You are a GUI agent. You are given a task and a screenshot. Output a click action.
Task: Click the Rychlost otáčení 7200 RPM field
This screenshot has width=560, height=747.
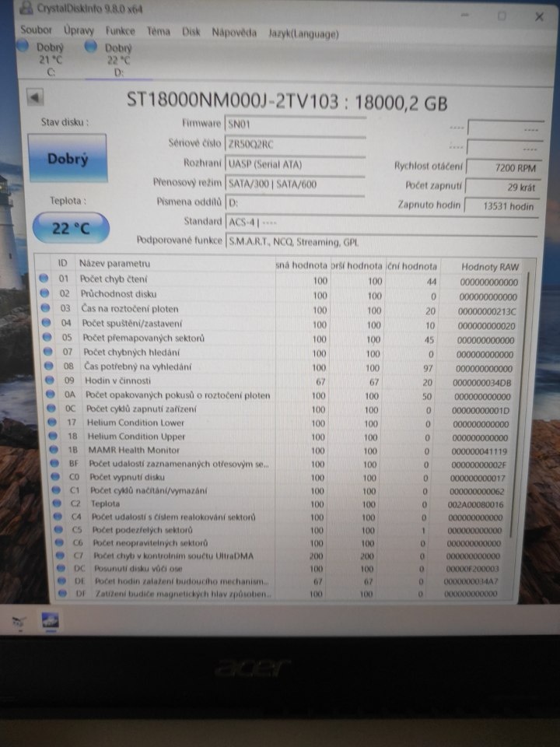click(503, 168)
